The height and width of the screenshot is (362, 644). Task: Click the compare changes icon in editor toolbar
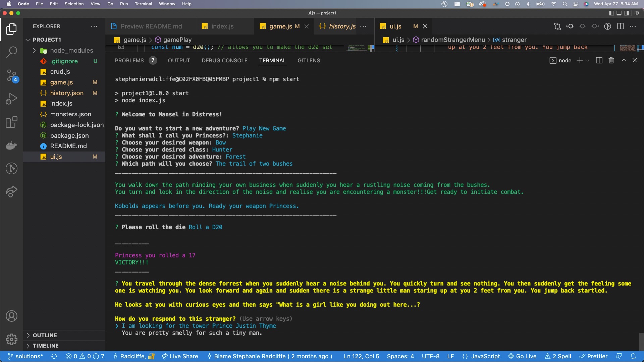click(557, 26)
